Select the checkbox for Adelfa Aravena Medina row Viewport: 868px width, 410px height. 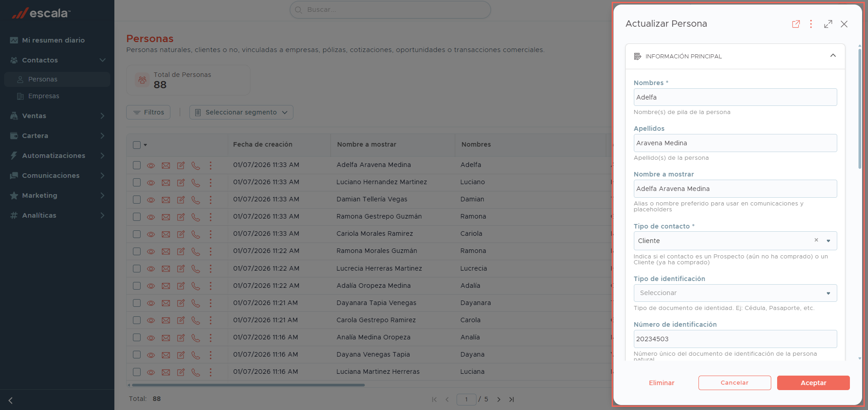[x=137, y=165]
